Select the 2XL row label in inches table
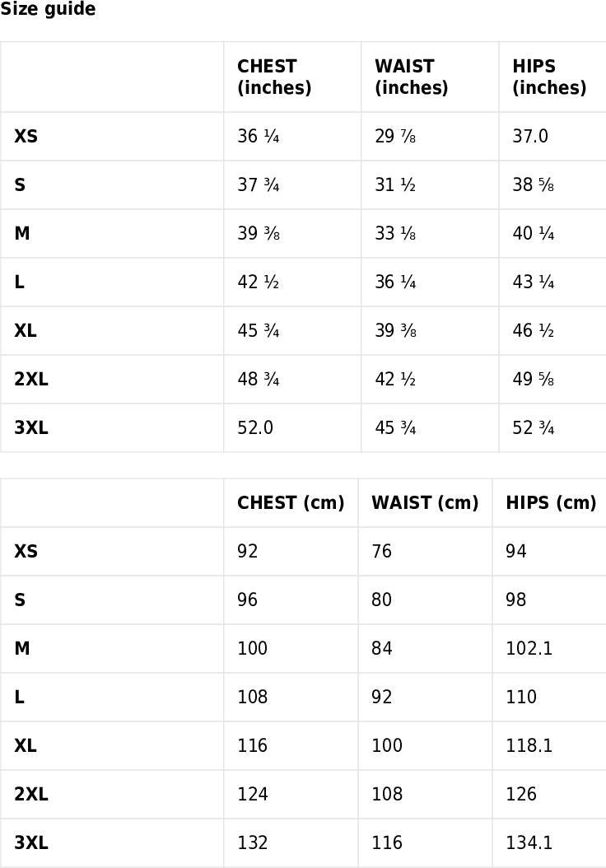This screenshot has height=868, width=606. (31, 379)
